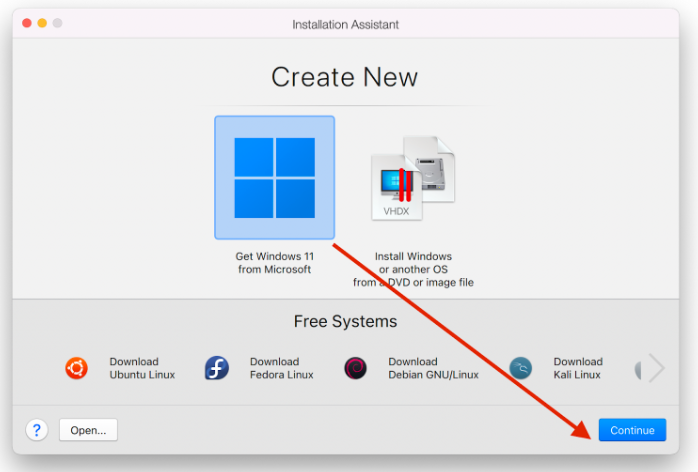Viewport: 698px width, 472px height.
Task: Select the "Get Windows 11 from Microsoft" label
Action: 274,263
